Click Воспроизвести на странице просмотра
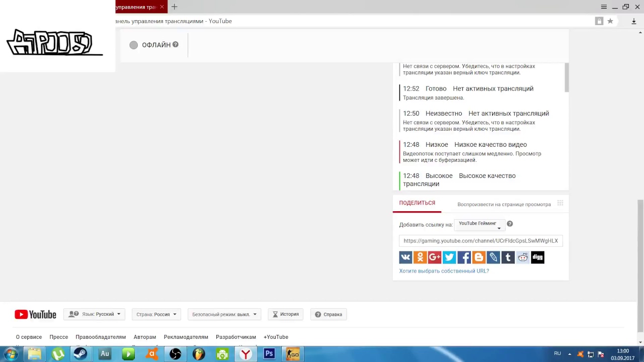The image size is (644, 362). pos(504,204)
